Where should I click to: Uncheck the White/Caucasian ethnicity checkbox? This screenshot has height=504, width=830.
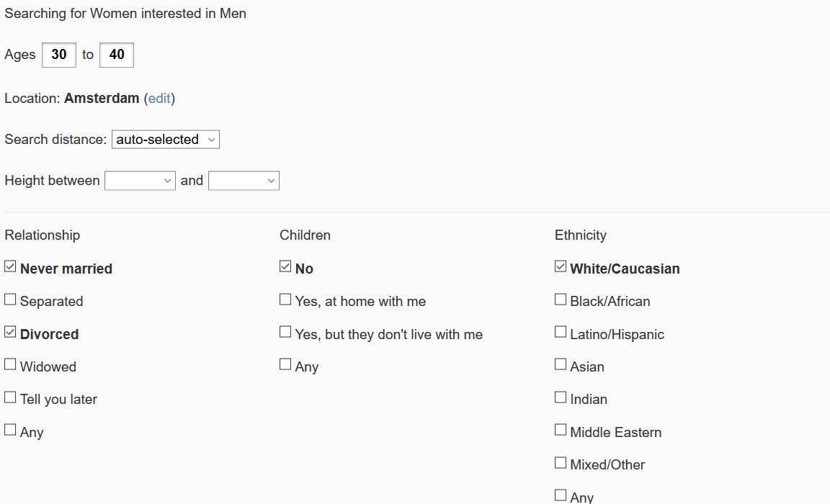[x=561, y=266]
